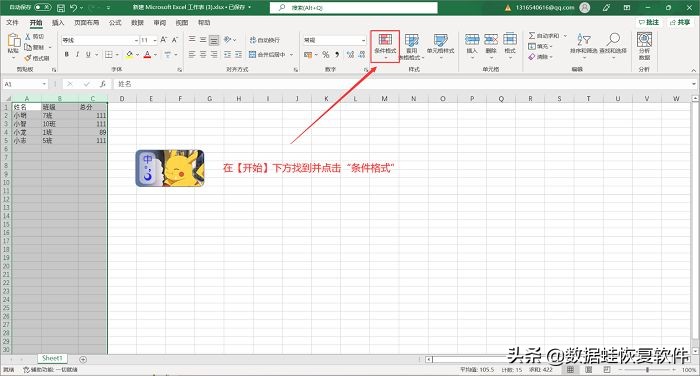This screenshot has width=700, height=376.
Task: Click the percent style icon
Action: 326,54
